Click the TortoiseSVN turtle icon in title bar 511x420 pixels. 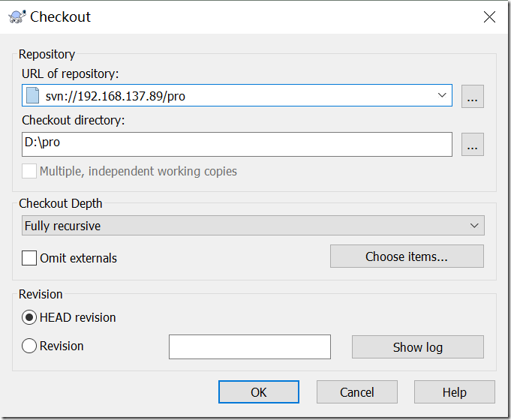coord(17,16)
